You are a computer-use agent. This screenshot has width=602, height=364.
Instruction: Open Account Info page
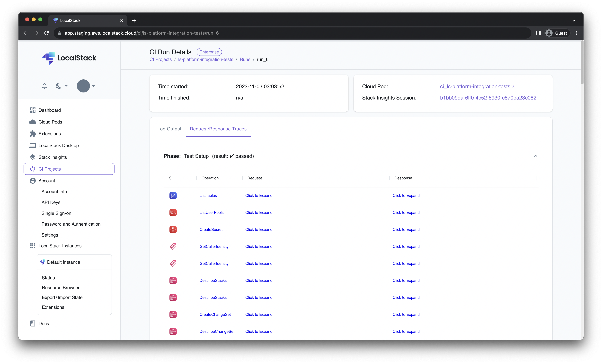54,191
